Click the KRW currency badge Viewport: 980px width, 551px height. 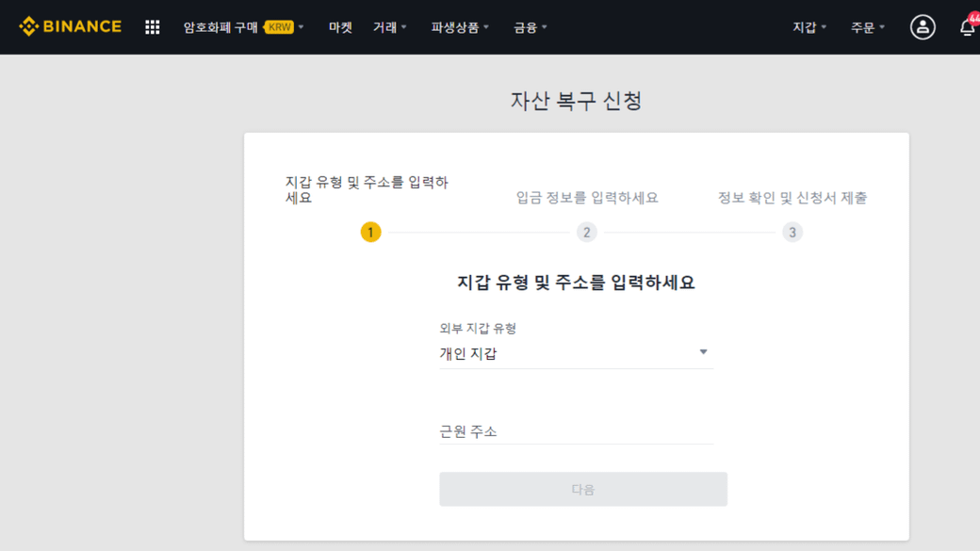click(x=279, y=27)
